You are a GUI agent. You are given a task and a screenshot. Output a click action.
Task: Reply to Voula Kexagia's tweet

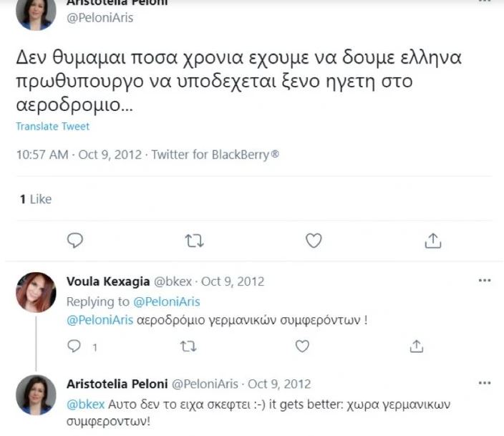click(75, 347)
